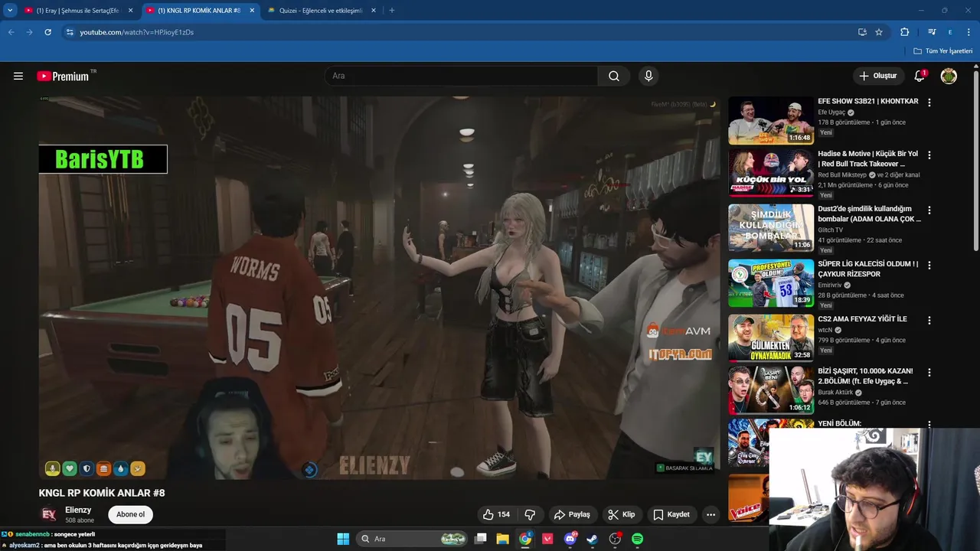Dislike the video with thumbs down
This screenshot has height=551, width=980.
point(529,514)
